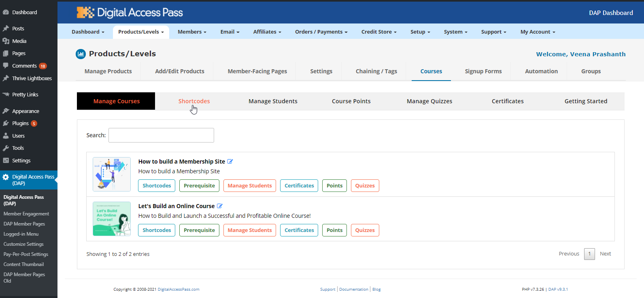Open the Manage Quizzes tab

(x=429, y=101)
